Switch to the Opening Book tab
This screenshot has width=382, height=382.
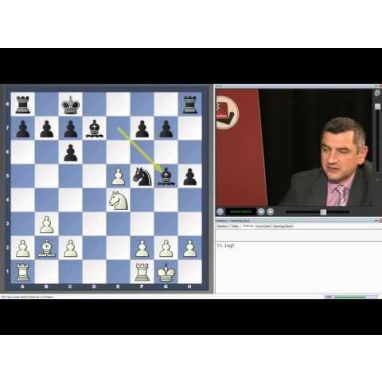(x=283, y=226)
